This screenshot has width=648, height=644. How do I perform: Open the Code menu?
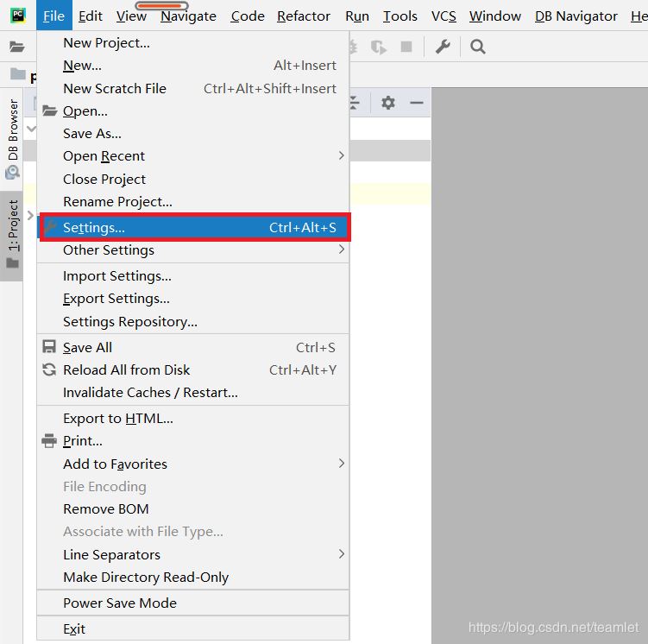coord(248,16)
